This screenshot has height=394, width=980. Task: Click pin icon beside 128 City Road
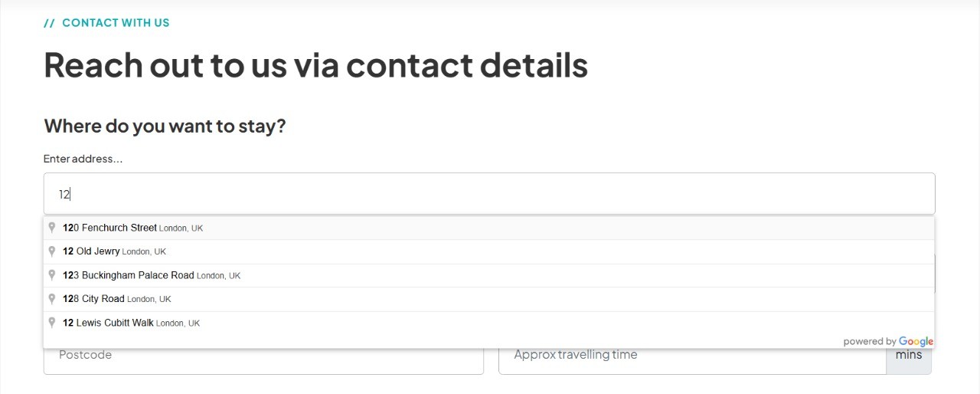point(52,299)
